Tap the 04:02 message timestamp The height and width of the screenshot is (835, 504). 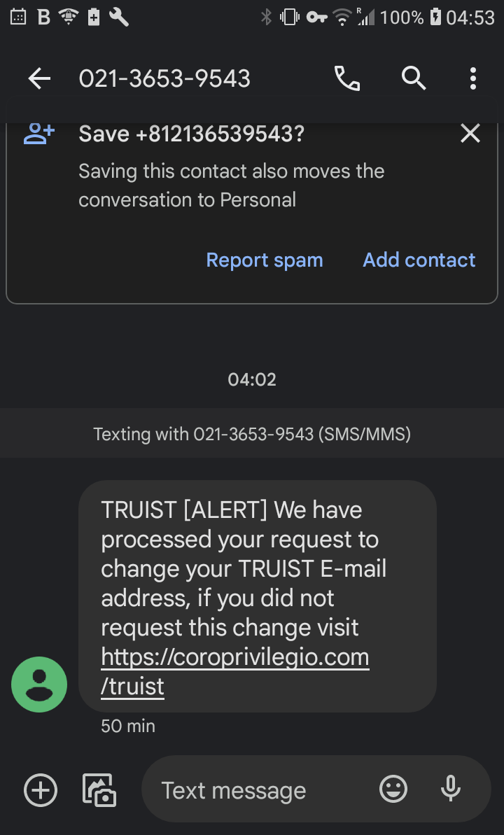pyautogui.click(x=252, y=379)
